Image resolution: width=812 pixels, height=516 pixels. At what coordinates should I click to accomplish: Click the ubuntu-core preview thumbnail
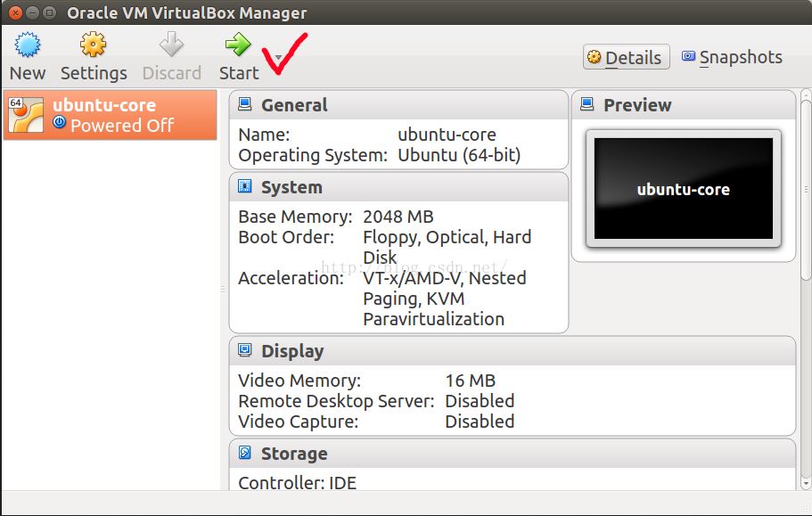[x=683, y=189]
